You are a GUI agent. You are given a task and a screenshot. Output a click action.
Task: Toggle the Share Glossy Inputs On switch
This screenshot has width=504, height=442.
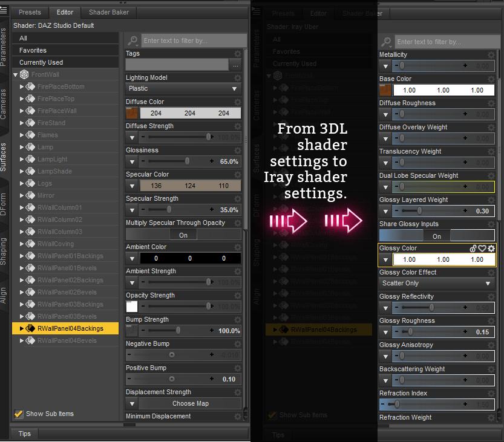tap(437, 236)
